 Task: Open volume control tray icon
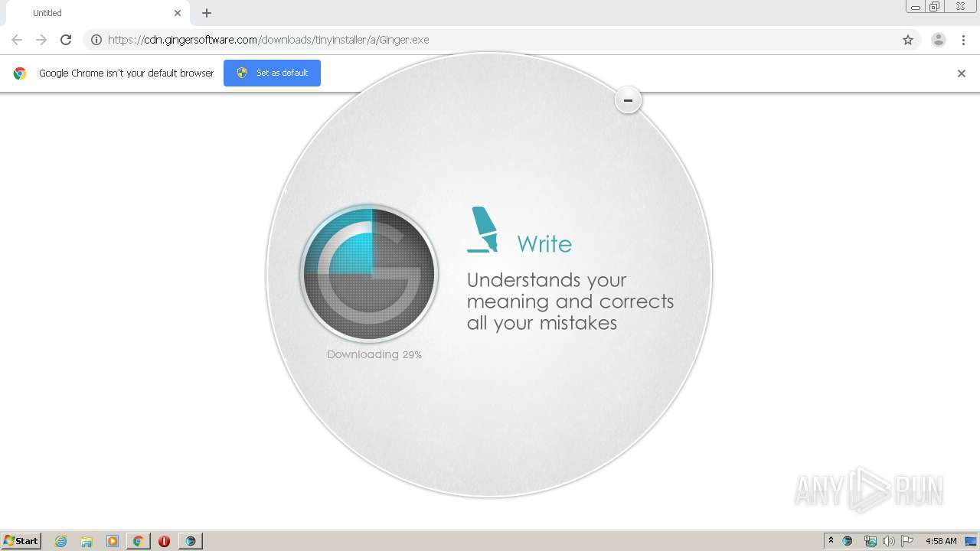click(x=888, y=541)
